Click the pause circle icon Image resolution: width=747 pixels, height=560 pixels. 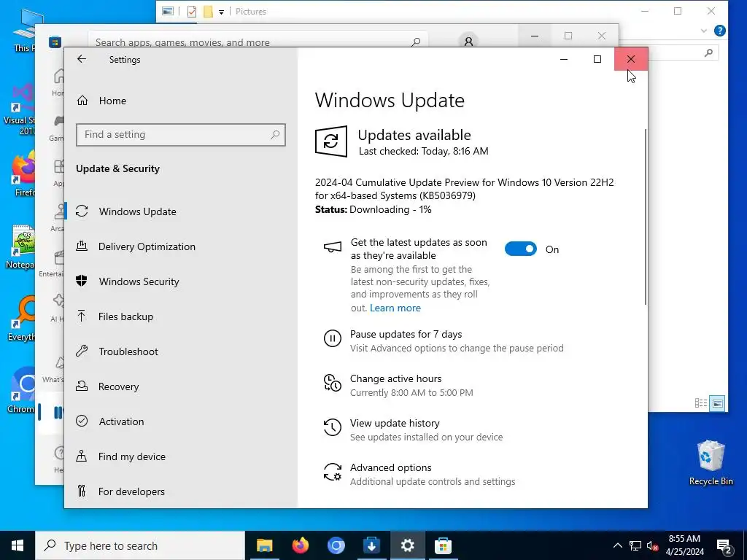pos(333,338)
